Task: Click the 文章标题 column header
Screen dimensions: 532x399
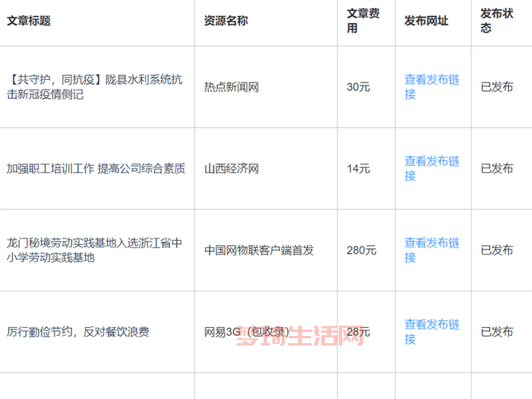Action: (29, 21)
